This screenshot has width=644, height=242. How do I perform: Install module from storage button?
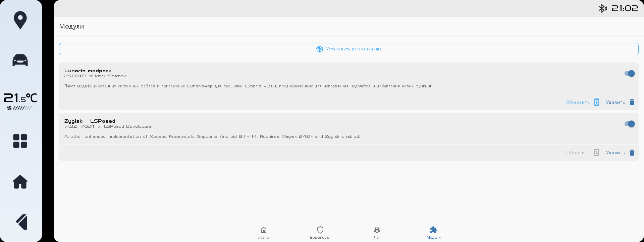pyautogui.click(x=349, y=49)
